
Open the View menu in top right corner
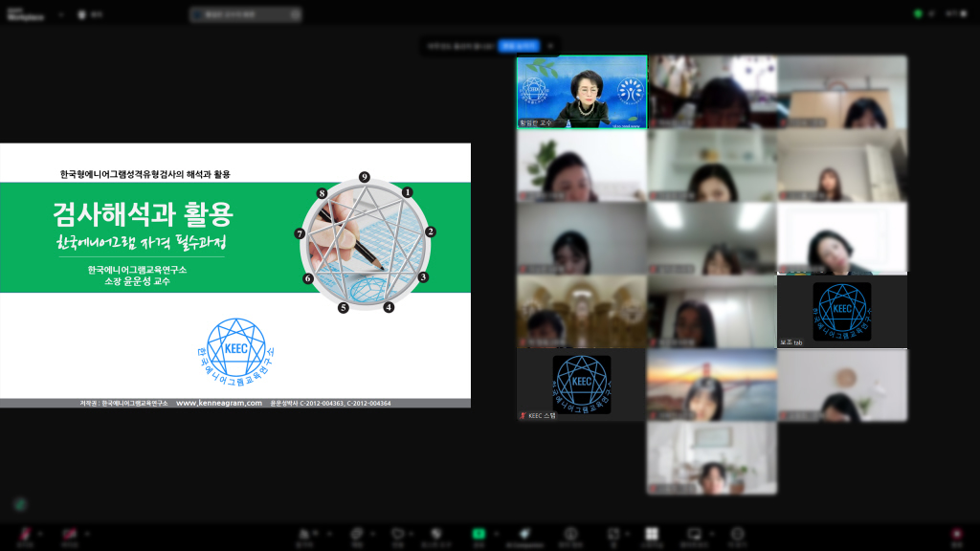click(956, 13)
